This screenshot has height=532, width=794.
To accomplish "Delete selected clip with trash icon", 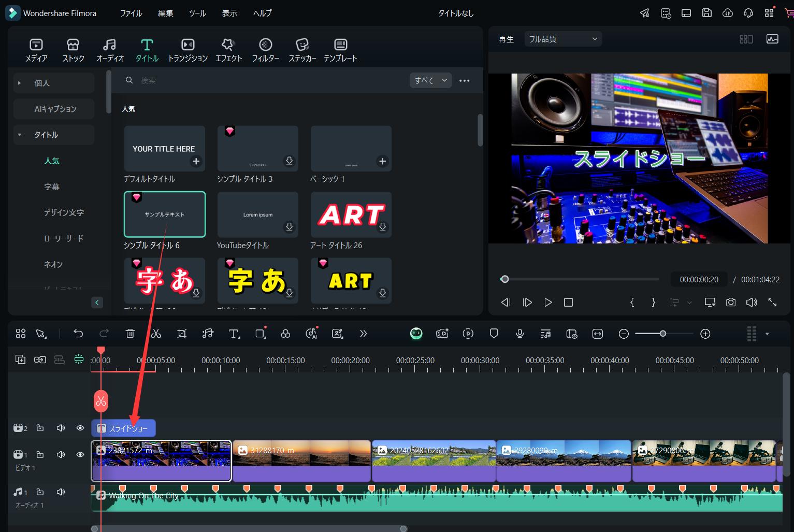I will click(x=130, y=334).
